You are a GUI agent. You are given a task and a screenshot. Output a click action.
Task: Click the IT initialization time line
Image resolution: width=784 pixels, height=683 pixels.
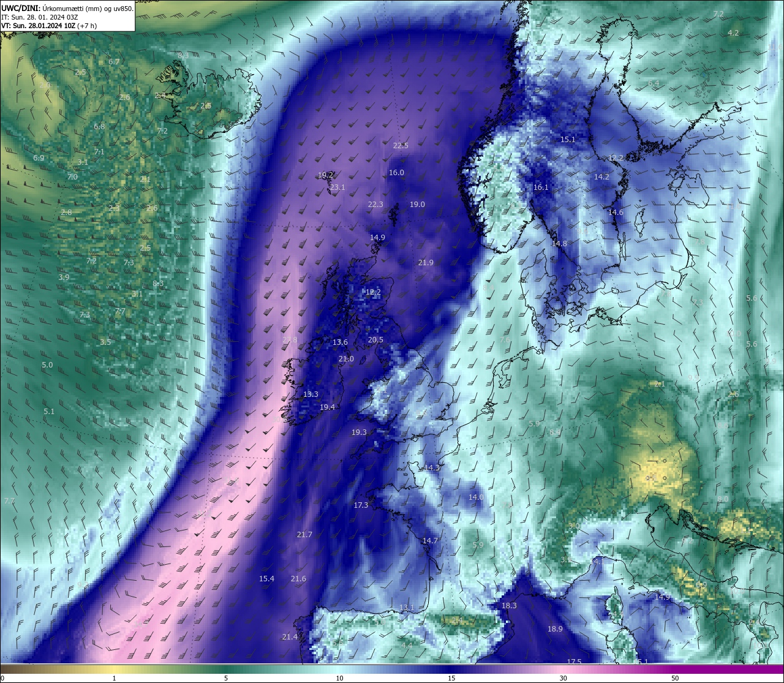coord(40,17)
